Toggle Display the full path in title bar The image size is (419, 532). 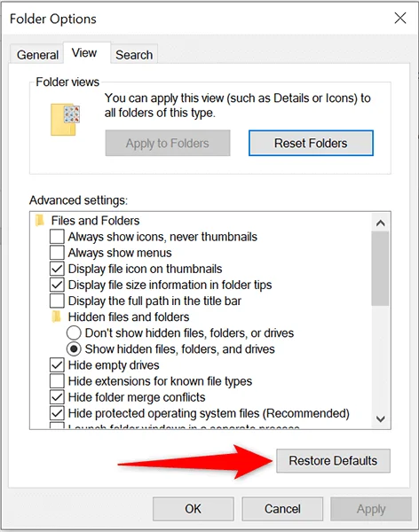point(57,301)
